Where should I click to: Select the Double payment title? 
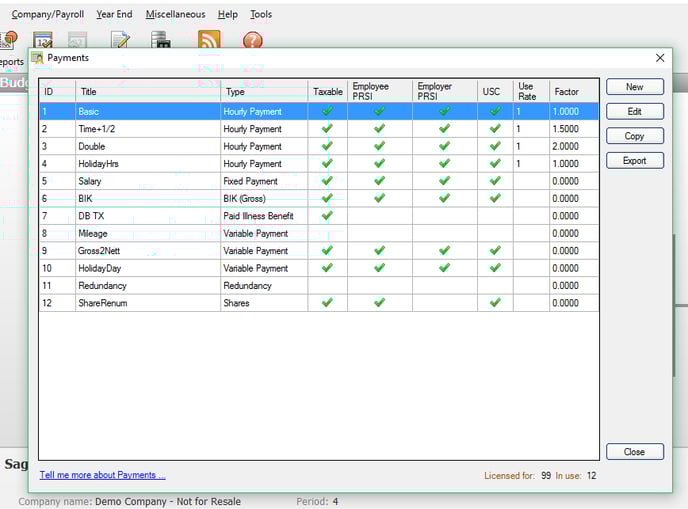pyautogui.click(x=92, y=146)
